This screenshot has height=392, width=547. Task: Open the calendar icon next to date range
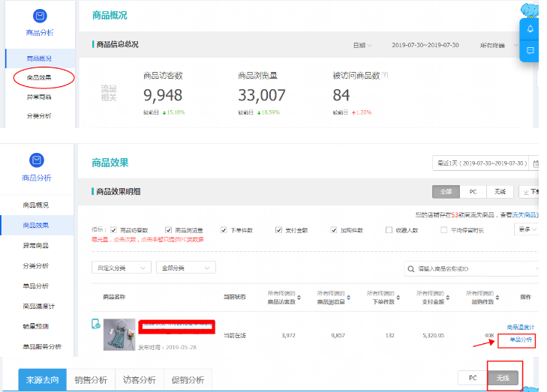(x=535, y=163)
